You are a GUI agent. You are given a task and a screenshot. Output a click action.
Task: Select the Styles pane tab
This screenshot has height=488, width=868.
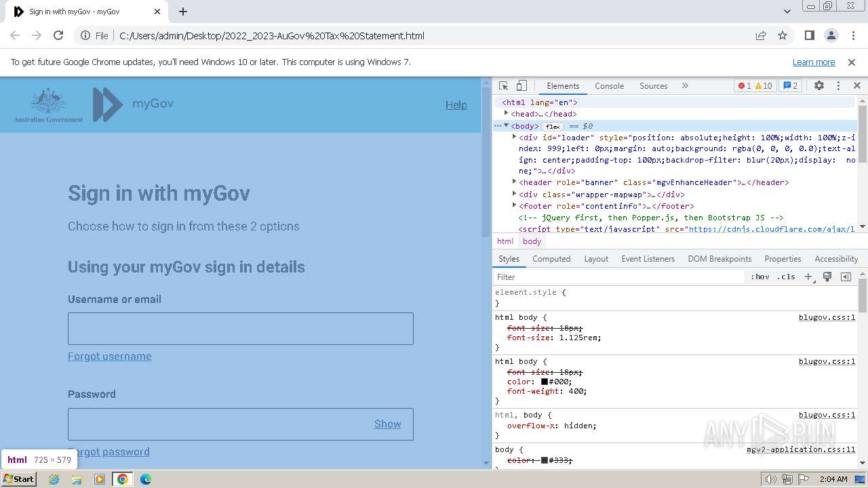pos(509,259)
